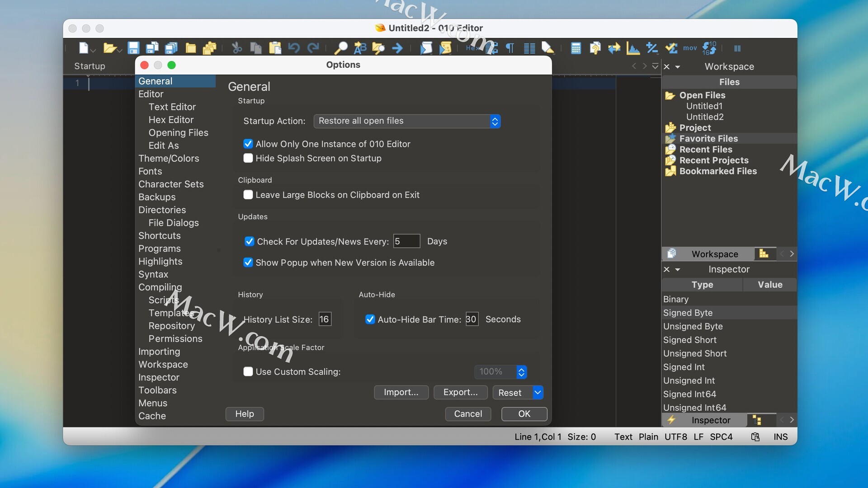Open the New file dropdown arrow

click(x=93, y=50)
